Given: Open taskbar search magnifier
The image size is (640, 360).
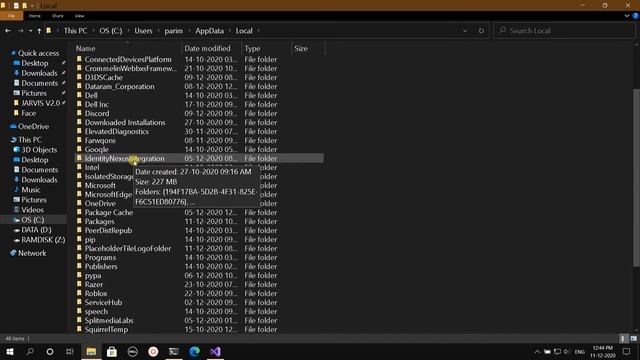Looking at the screenshot, I should (29, 351).
